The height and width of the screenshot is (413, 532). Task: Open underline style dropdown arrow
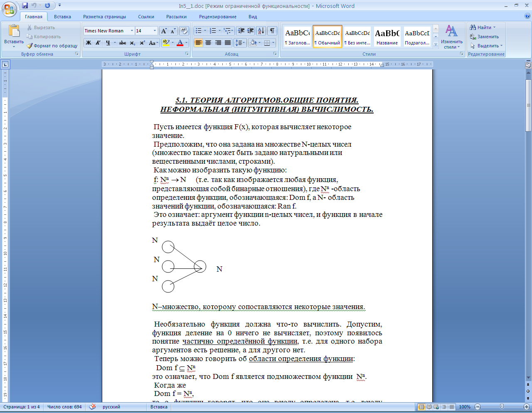pyautogui.click(x=114, y=43)
